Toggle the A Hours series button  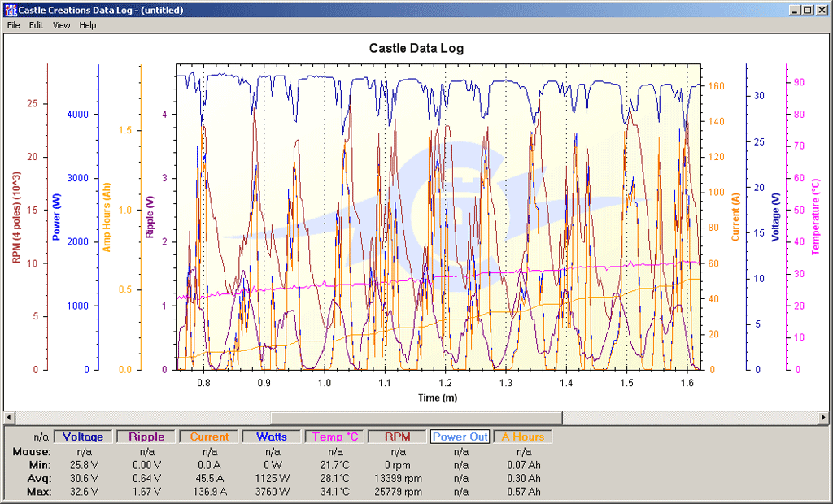click(523, 437)
